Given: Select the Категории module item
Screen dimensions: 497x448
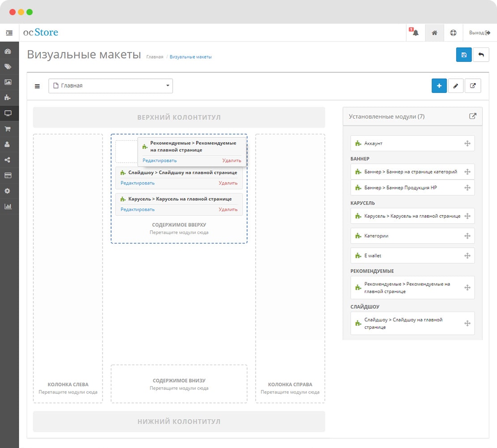Looking at the screenshot, I should pyautogui.click(x=412, y=236).
